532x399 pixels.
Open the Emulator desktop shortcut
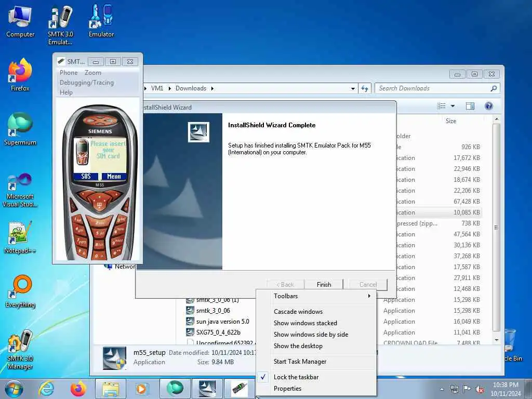pyautogui.click(x=101, y=21)
